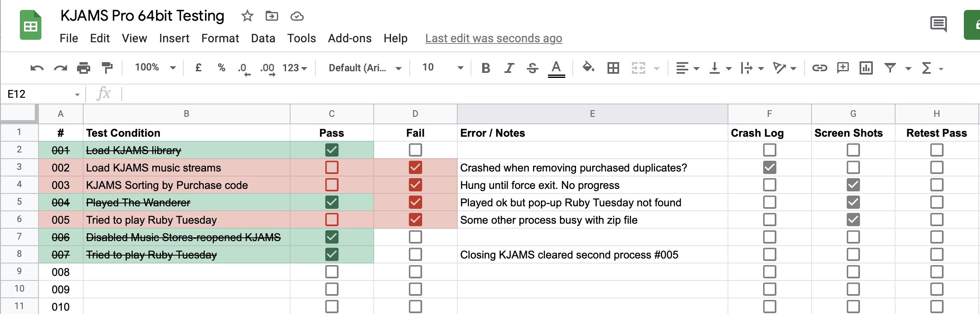Image resolution: width=980 pixels, height=314 pixels.
Task: Click 'Last edit was seconds ago' link
Action: tap(493, 38)
